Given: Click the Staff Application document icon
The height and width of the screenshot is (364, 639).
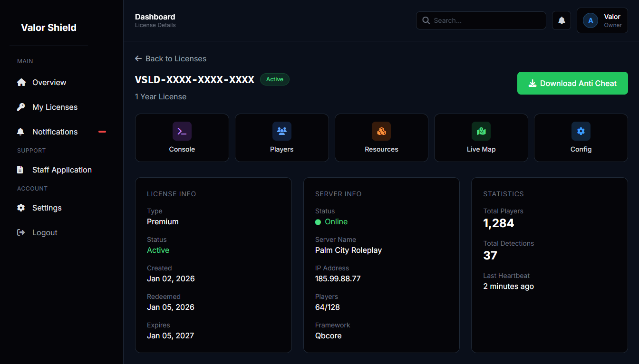Looking at the screenshot, I should 20,169.
